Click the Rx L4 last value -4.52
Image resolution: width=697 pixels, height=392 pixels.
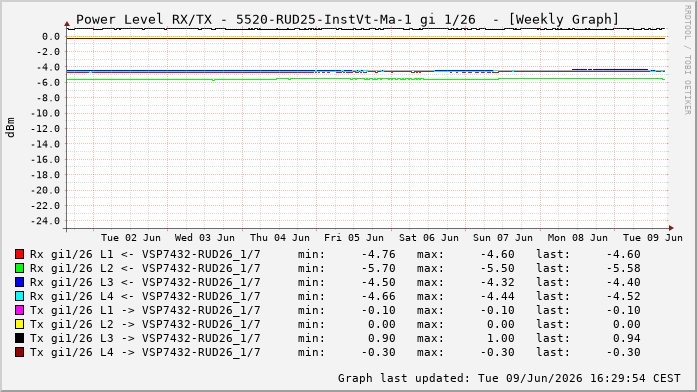pyautogui.click(x=624, y=296)
